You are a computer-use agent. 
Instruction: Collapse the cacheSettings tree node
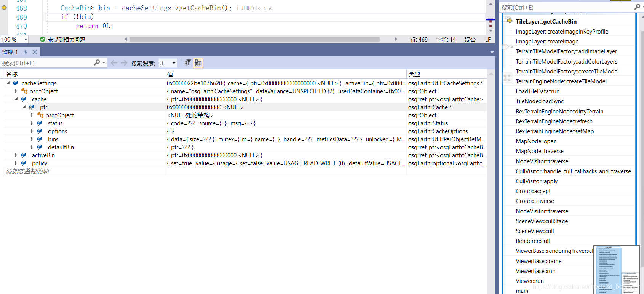8,83
